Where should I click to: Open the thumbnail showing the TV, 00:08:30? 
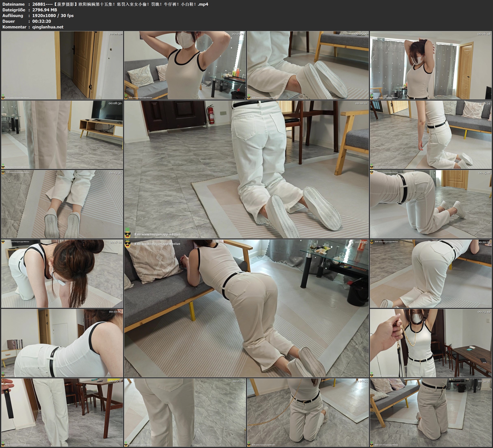(62, 135)
